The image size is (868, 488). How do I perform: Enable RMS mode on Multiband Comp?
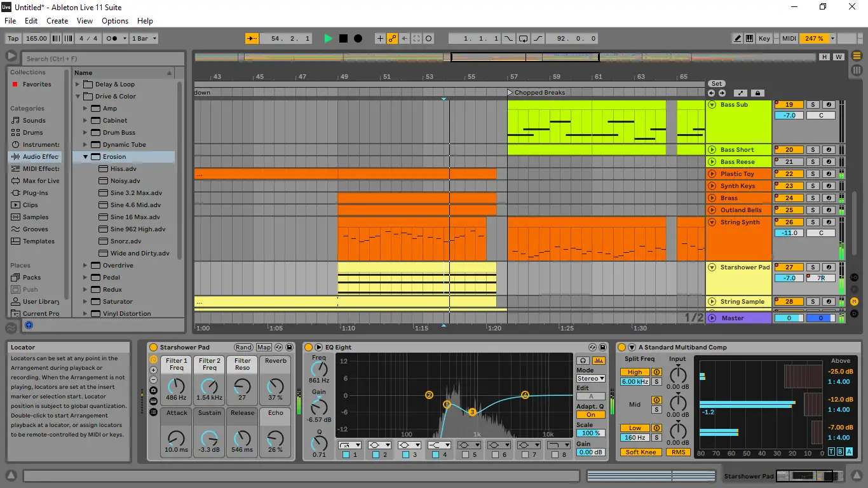[x=678, y=452]
